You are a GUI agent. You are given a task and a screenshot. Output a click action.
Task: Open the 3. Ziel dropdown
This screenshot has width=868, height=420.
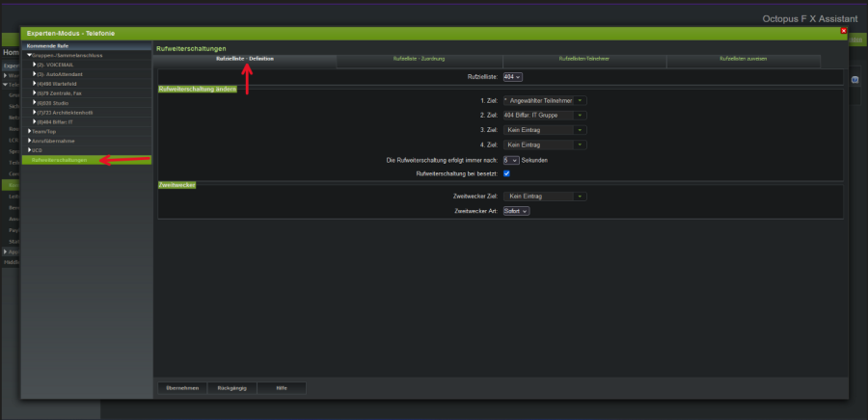tap(545, 130)
